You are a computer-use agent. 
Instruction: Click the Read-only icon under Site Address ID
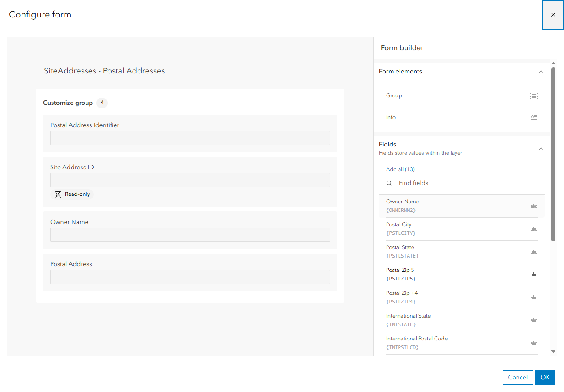click(58, 194)
